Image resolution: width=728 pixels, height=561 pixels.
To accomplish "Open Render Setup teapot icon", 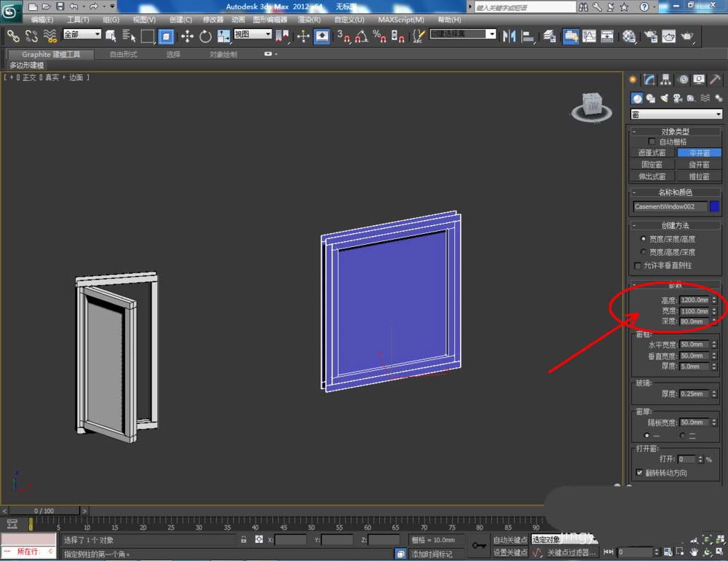I will coord(651,36).
